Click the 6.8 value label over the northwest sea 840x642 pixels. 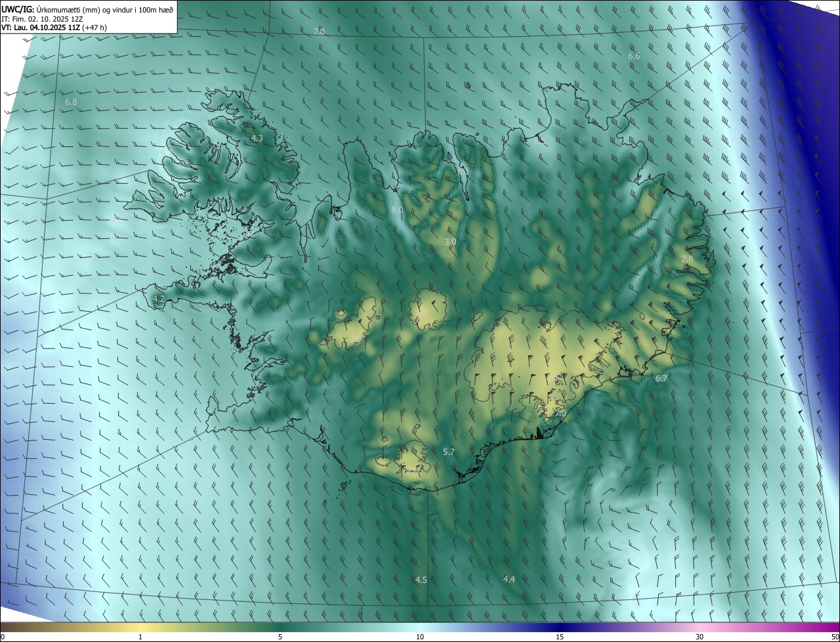[x=71, y=102]
